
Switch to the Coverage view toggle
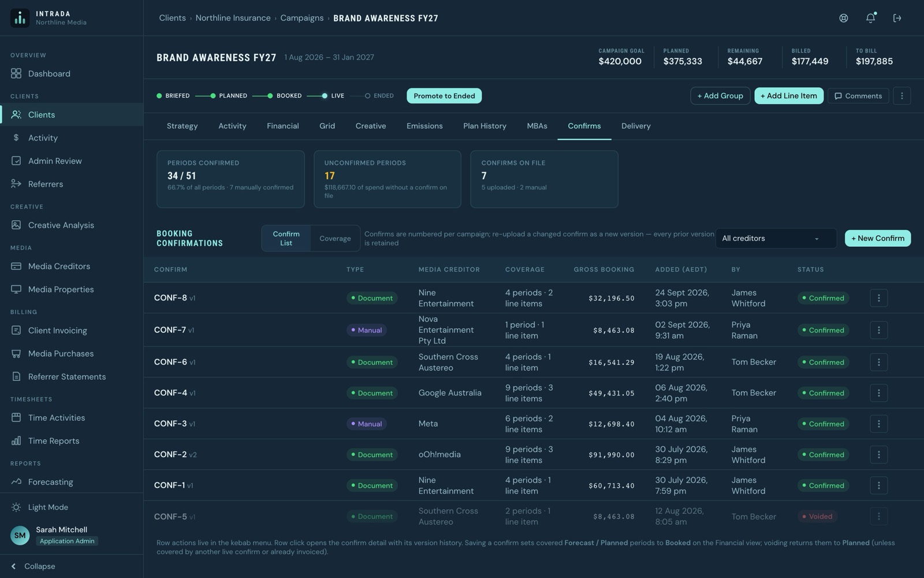pos(335,238)
